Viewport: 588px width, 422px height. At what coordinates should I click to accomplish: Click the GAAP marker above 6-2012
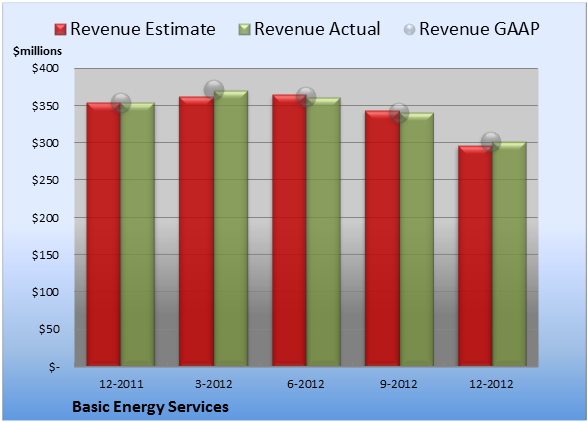306,97
